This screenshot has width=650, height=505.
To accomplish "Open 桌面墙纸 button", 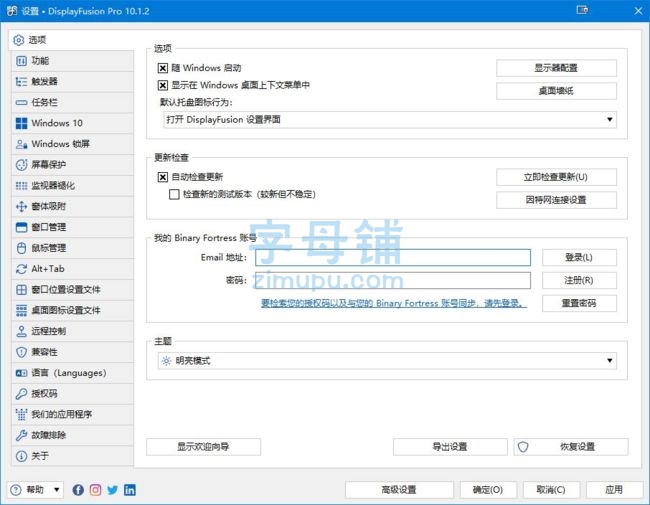I will coord(556,91).
